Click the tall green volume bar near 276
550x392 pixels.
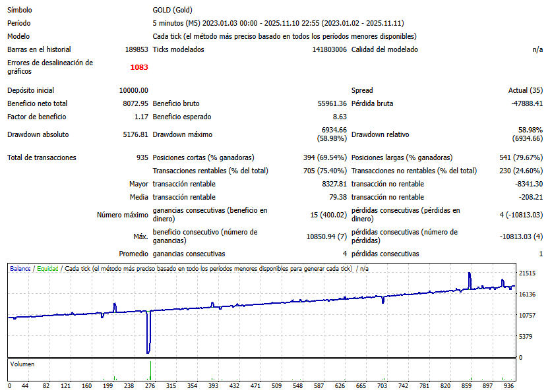tap(150, 370)
